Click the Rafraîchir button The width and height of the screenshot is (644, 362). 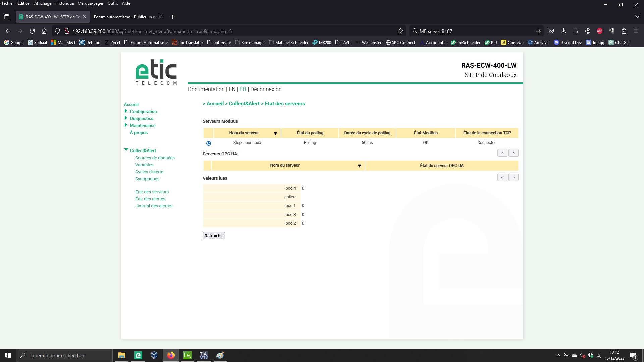coord(214,236)
